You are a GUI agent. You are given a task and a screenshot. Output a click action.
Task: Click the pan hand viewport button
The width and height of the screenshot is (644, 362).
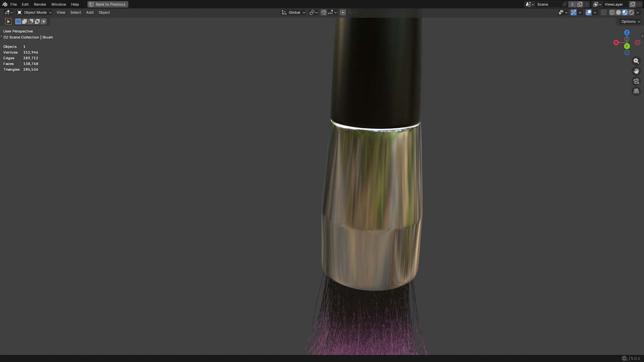pos(636,71)
